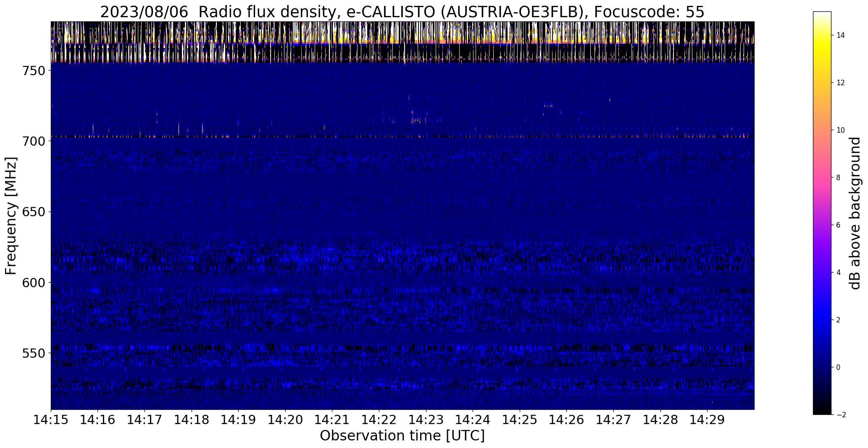Click the 750 frequency tick label

click(33, 71)
